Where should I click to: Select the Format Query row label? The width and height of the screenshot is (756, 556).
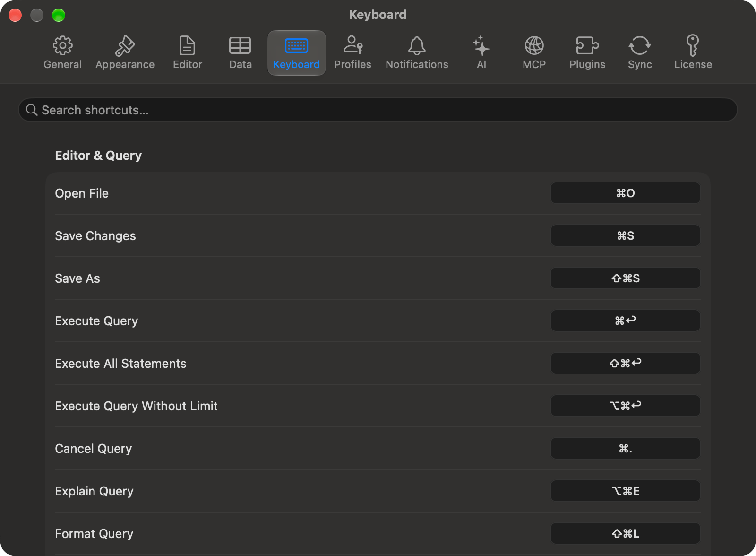(x=94, y=534)
